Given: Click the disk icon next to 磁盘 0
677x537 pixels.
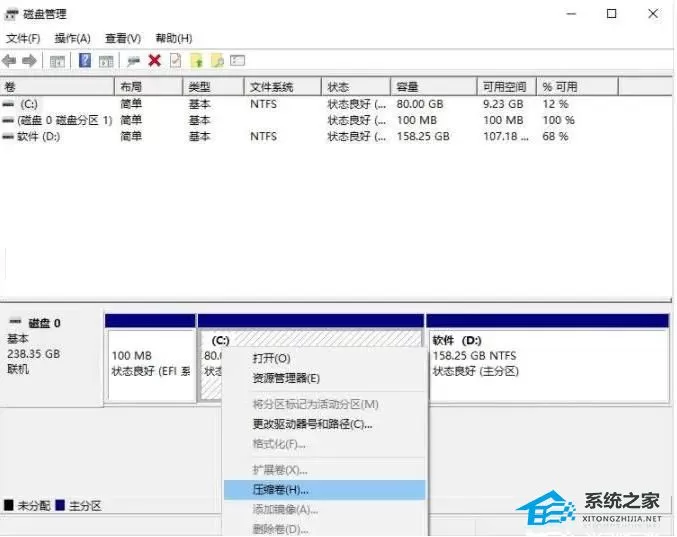Looking at the screenshot, I should [16, 322].
